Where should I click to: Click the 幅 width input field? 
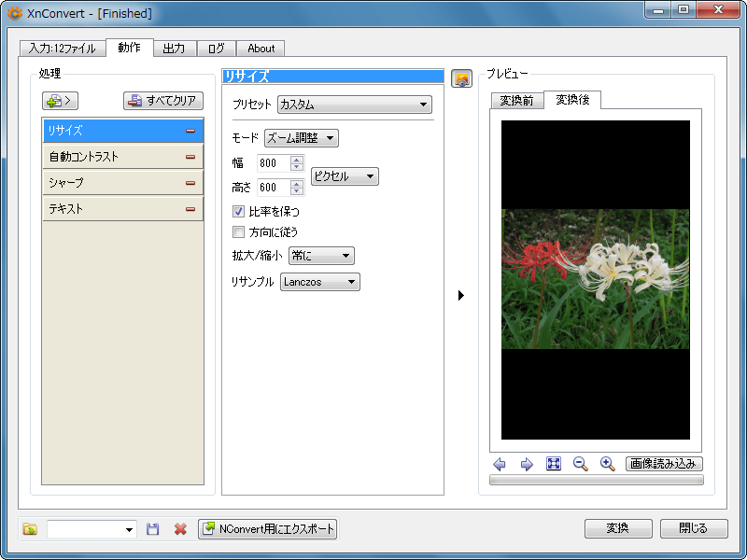pyautogui.click(x=274, y=163)
